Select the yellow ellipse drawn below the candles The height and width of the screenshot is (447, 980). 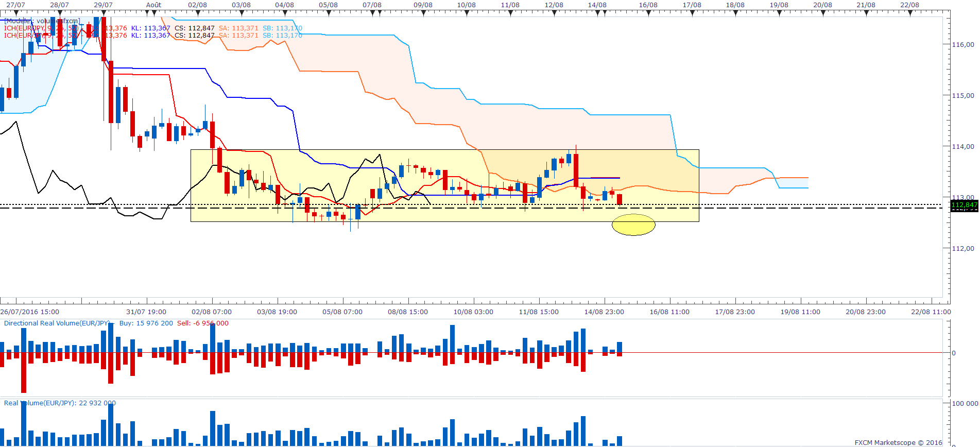pos(633,225)
